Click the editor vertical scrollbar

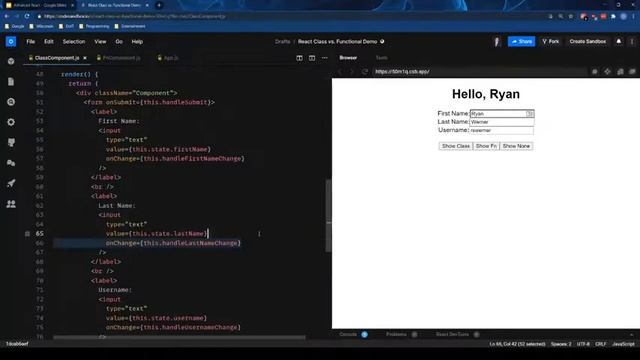pos(328,216)
